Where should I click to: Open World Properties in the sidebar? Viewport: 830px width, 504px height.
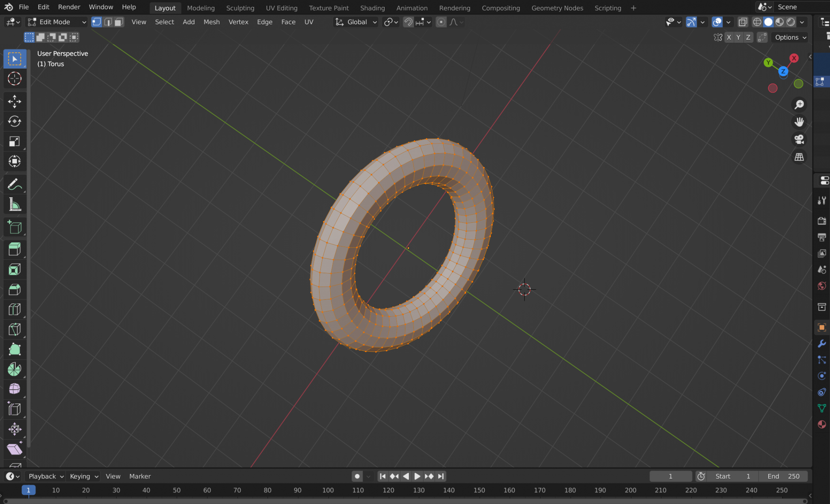[822, 286]
